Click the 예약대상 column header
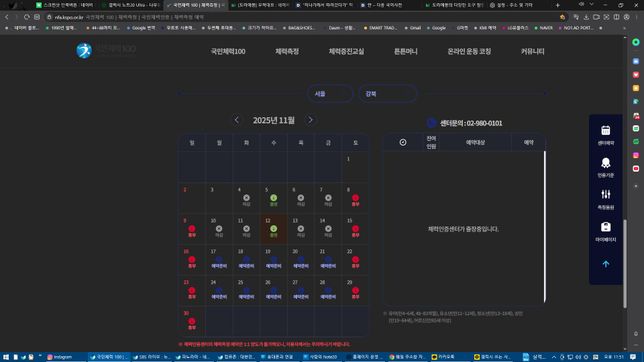This screenshot has height=362, width=644. pyautogui.click(x=475, y=142)
